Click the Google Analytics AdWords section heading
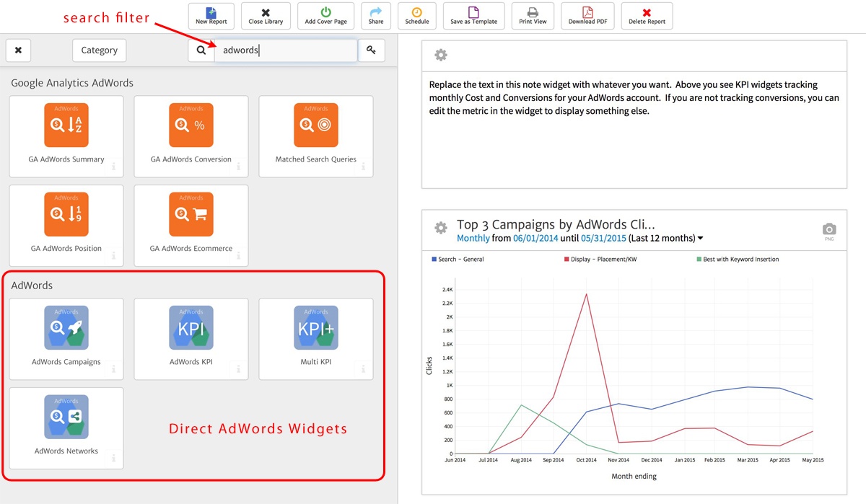 (x=72, y=83)
